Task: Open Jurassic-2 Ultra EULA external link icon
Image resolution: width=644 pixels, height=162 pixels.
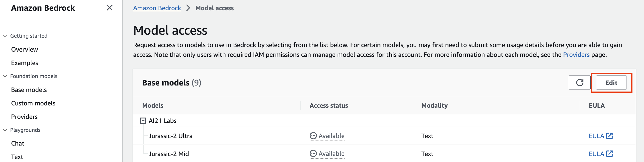Action: pyautogui.click(x=610, y=136)
